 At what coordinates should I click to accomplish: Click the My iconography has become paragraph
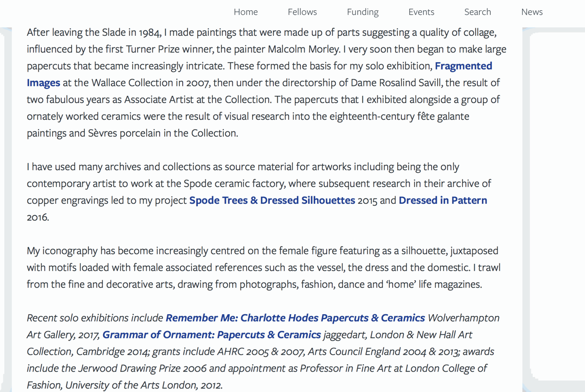(264, 267)
